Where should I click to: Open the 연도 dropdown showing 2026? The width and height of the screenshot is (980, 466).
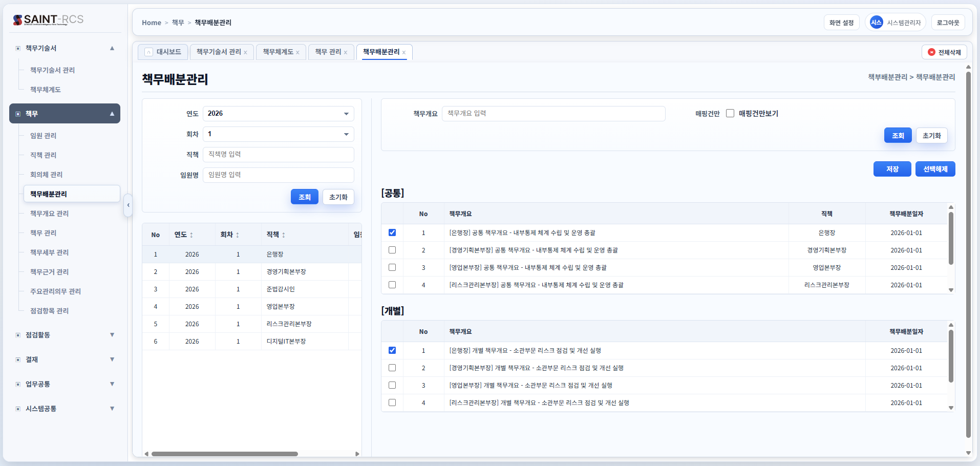278,113
